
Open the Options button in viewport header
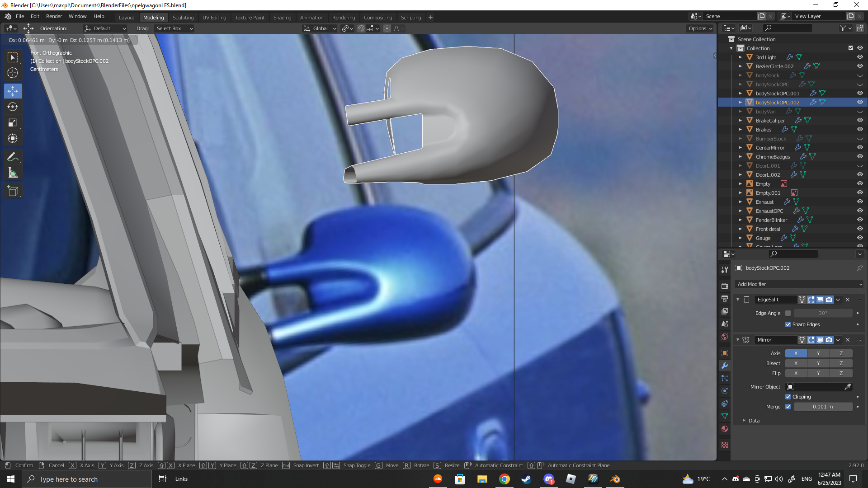point(700,28)
